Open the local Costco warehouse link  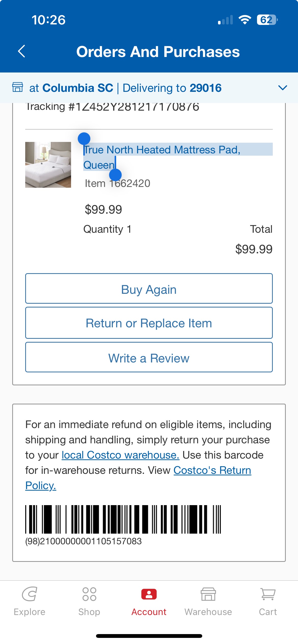(x=120, y=455)
